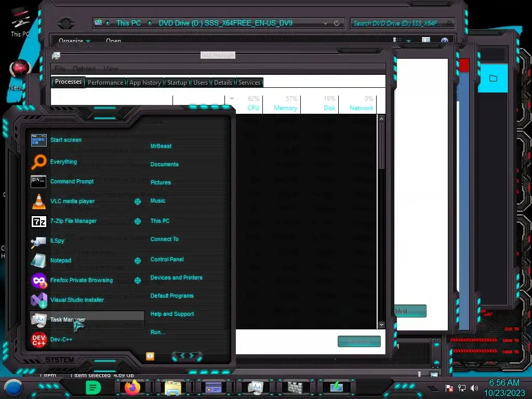Click the left arrow at start menu bottom

(x=182, y=356)
